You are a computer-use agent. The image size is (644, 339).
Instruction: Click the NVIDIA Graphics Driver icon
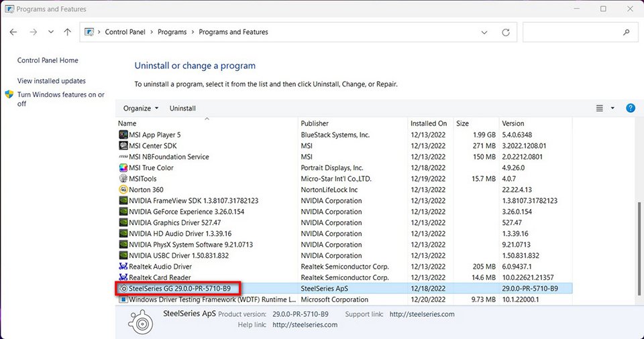[123, 222]
